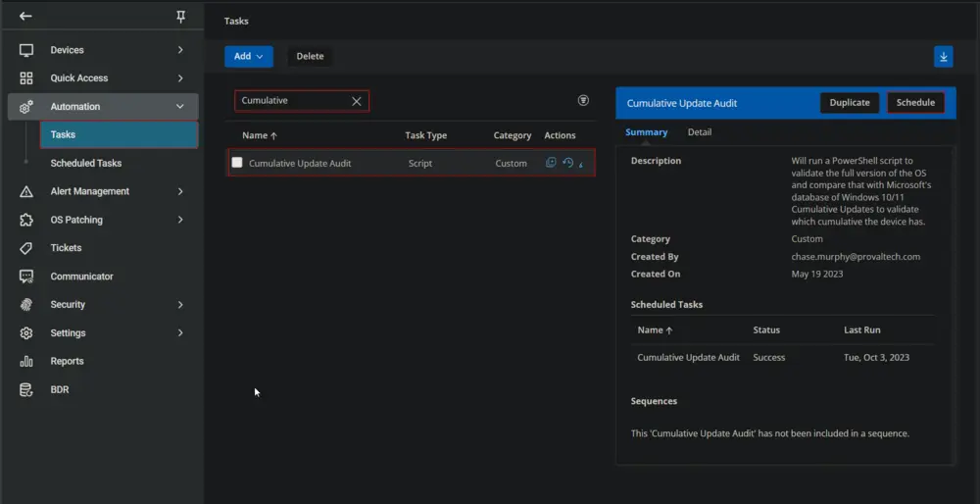The image size is (980, 504).
Task: Click the Settings cog icon
Action: coord(26,333)
